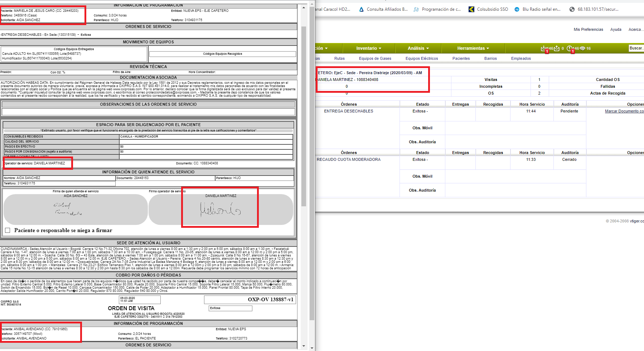Click the Fallidas summary label

pos(607,86)
